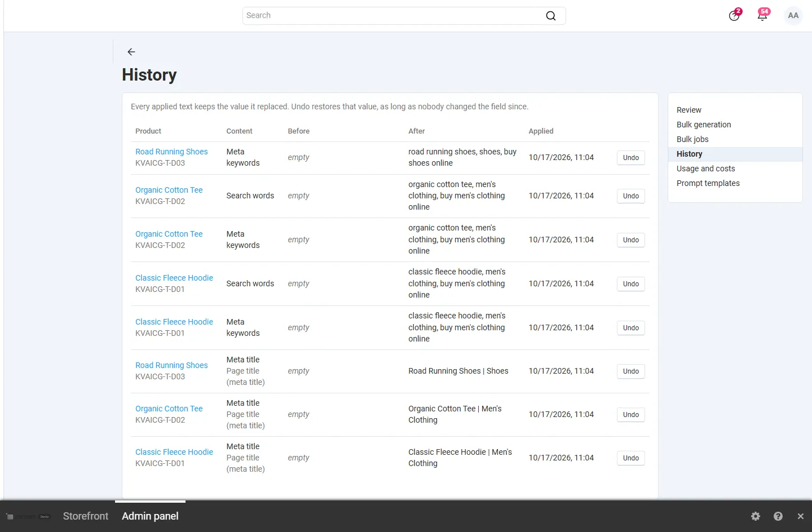Open Review in the side menu
The width and height of the screenshot is (812, 532).
pyautogui.click(x=689, y=110)
